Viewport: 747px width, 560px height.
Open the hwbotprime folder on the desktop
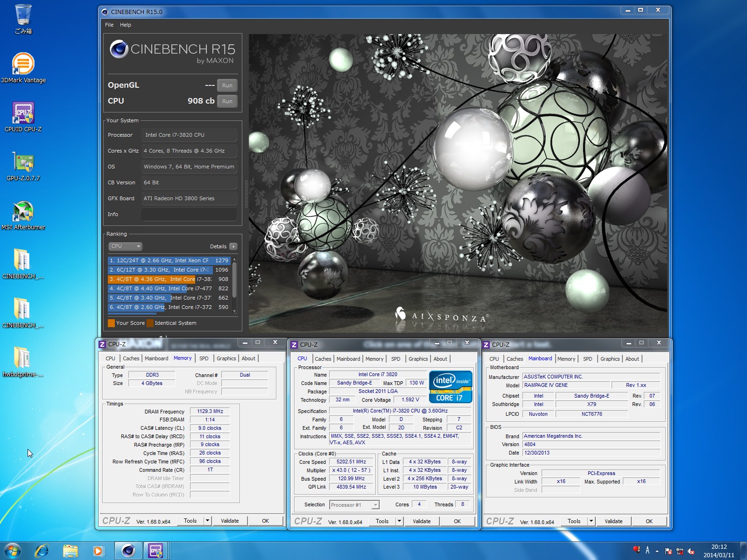(x=23, y=362)
